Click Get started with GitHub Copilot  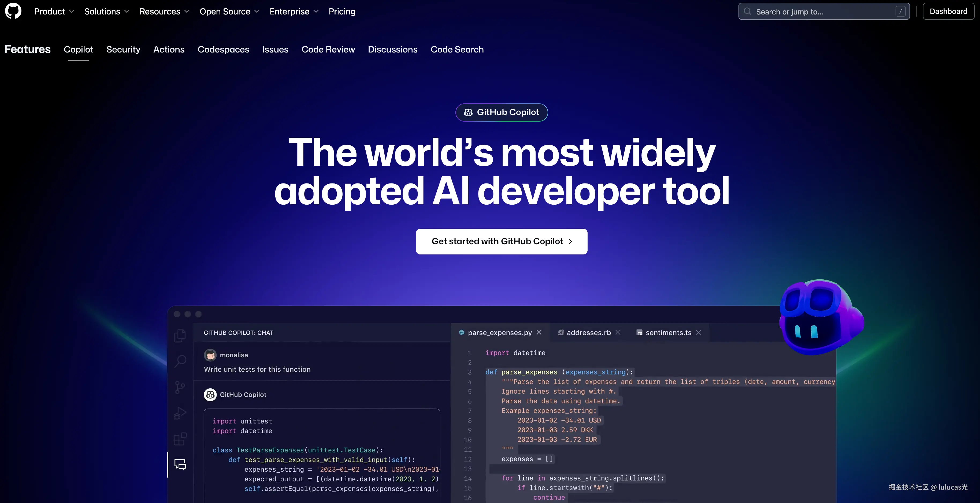coord(502,241)
